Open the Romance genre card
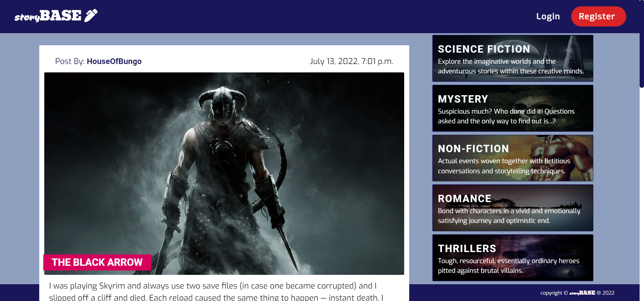The image size is (644, 301). click(x=513, y=208)
